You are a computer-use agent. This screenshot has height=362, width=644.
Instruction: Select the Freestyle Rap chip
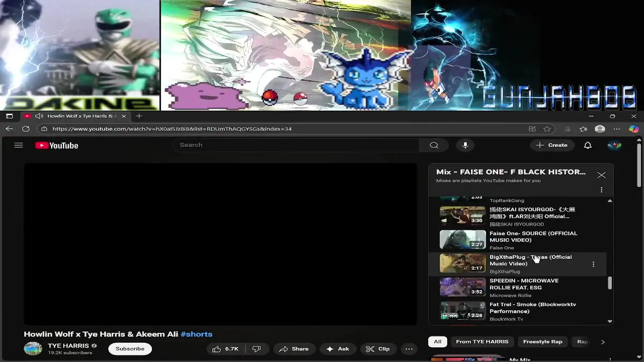point(543,342)
